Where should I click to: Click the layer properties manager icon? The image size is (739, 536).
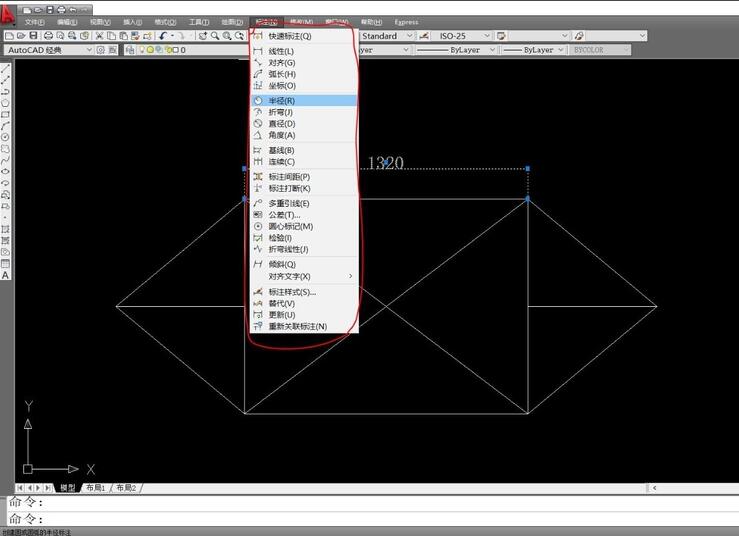coord(130,50)
